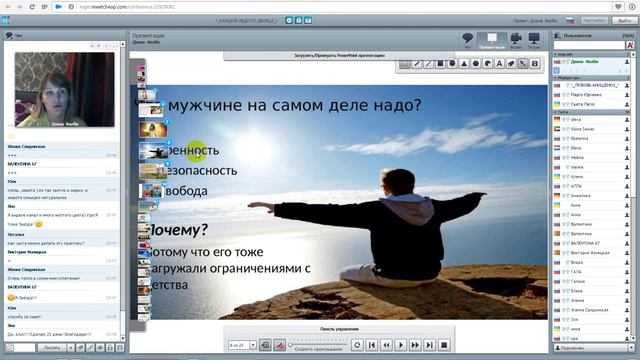Toggle the drawing tools button in control panel
640x360 pixels.
[x=280, y=345]
